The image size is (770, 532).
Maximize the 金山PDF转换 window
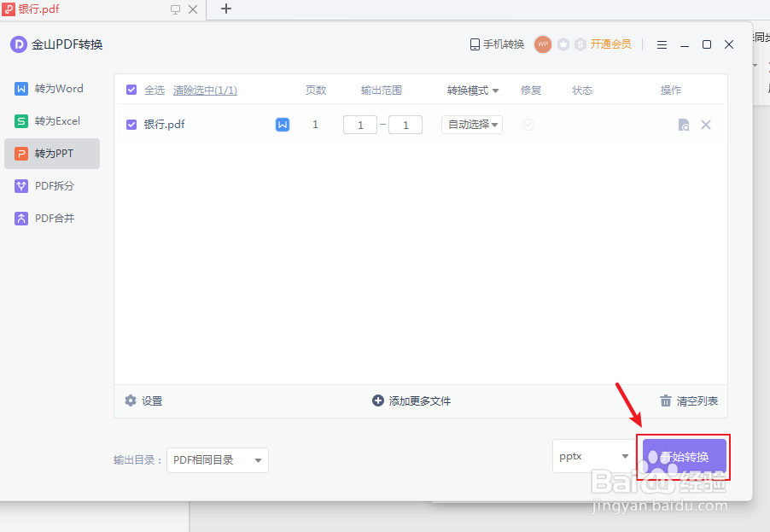click(707, 44)
